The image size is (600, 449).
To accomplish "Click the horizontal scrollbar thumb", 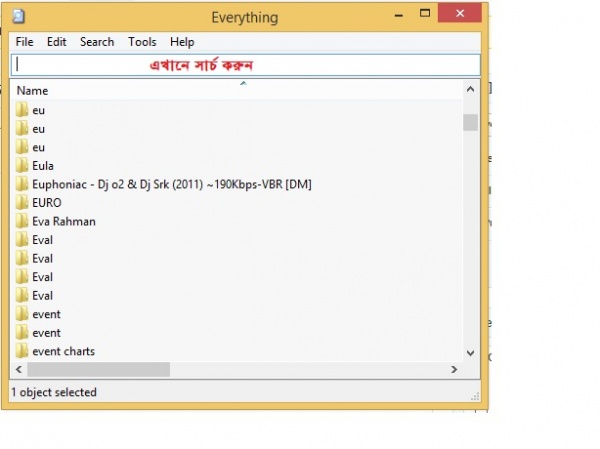I will tap(99, 369).
